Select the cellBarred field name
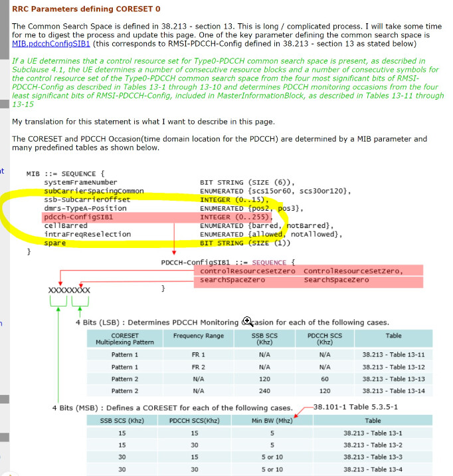 [x=66, y=226]
